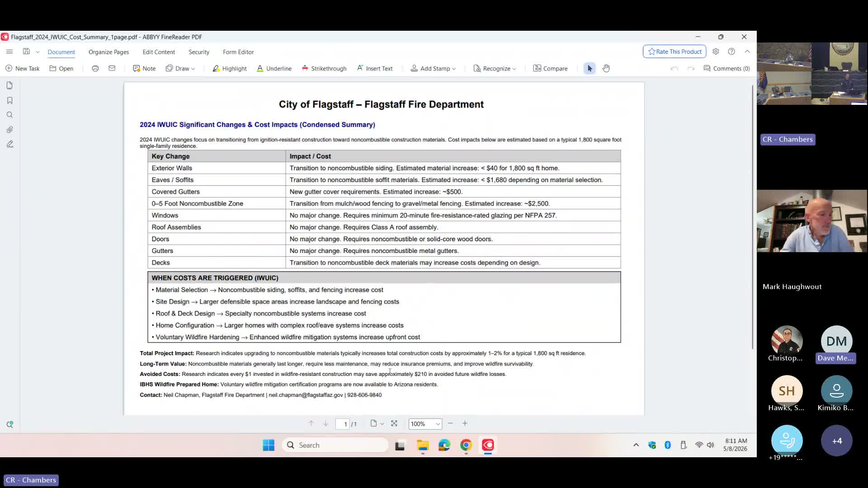868x488 pixels.
Task: Click the taskbar Search box
Action: pos(335,445)
